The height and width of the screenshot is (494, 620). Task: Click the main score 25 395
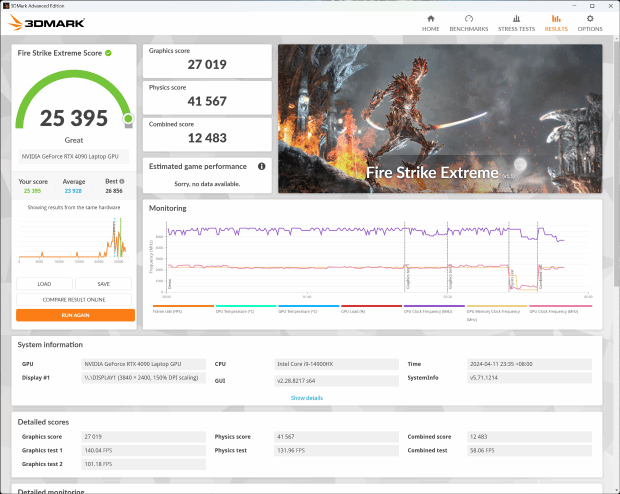[x=74, y=118]
